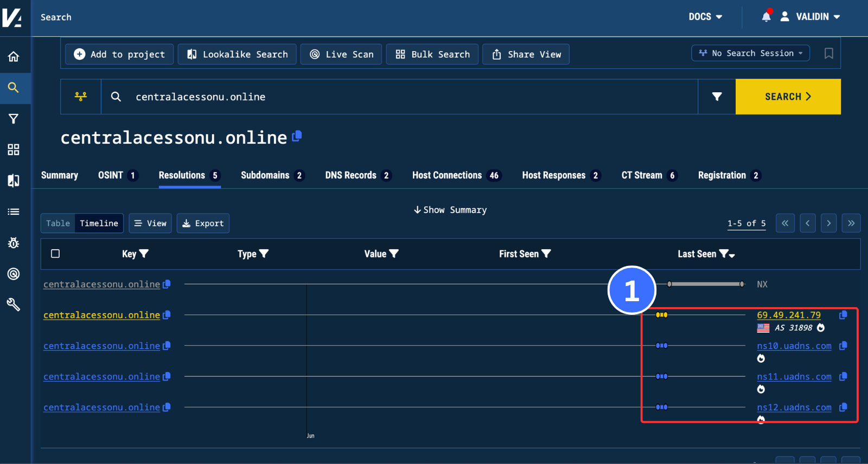This screenshot has height=464, width=868.
Task: Filter by the Key column
Action: 144,253
